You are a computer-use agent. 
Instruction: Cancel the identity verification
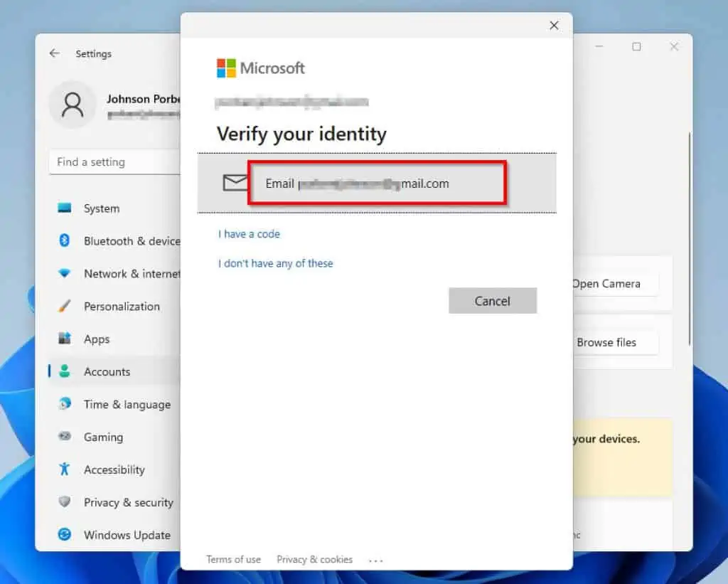pos(493,300)
